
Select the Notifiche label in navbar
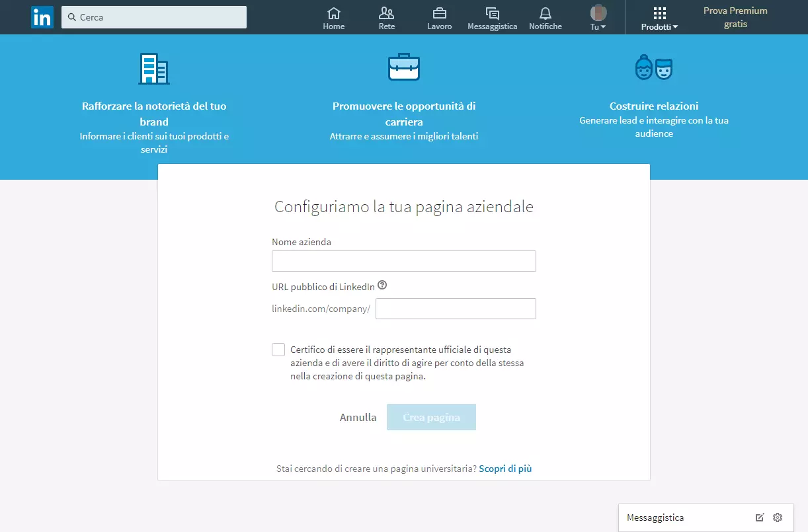(x=545, y=26)
